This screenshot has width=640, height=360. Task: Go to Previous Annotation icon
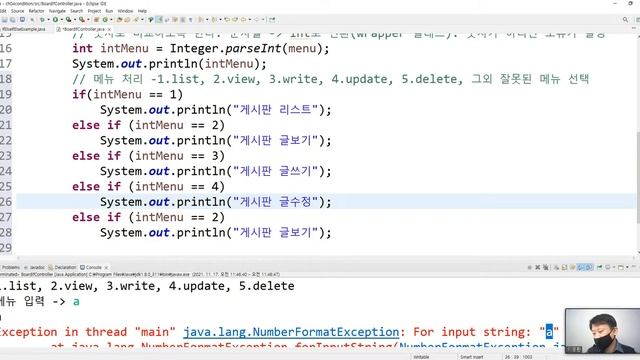pyautogui.click(x=214, y=20)
